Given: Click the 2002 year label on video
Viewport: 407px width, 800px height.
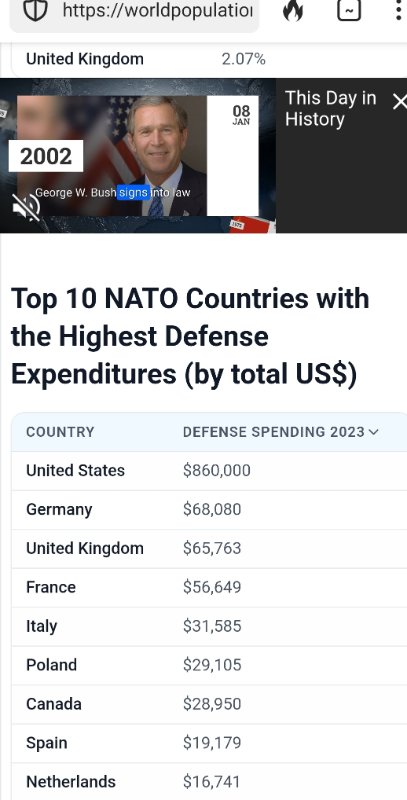Looking at the screenshot, I should (46, 156).
